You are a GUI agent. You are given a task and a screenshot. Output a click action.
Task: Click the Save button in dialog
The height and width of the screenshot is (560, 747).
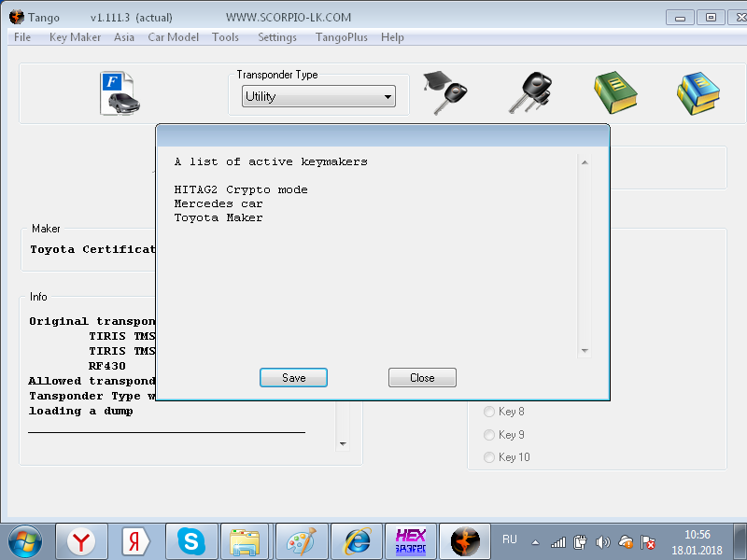point(293,378)
